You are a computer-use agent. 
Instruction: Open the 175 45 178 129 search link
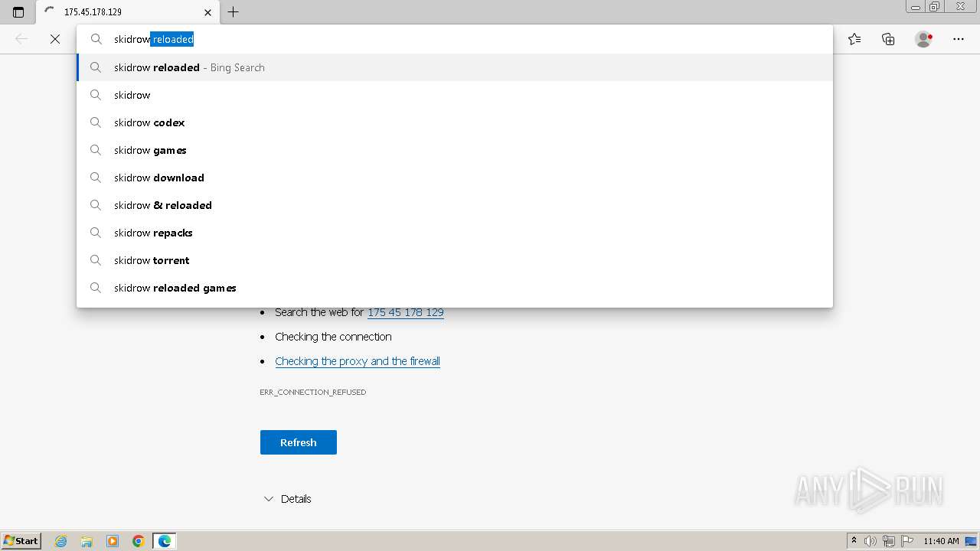click(x=406, y=312)
